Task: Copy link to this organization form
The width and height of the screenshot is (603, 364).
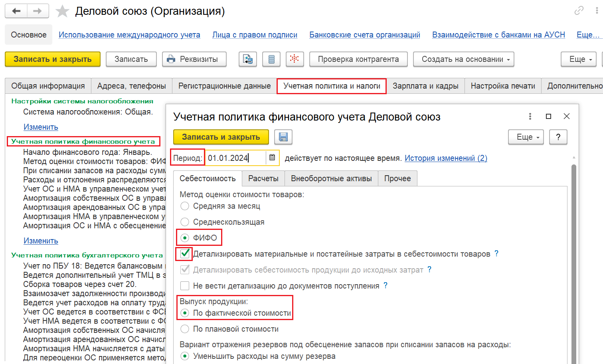Action: (579, 11)
